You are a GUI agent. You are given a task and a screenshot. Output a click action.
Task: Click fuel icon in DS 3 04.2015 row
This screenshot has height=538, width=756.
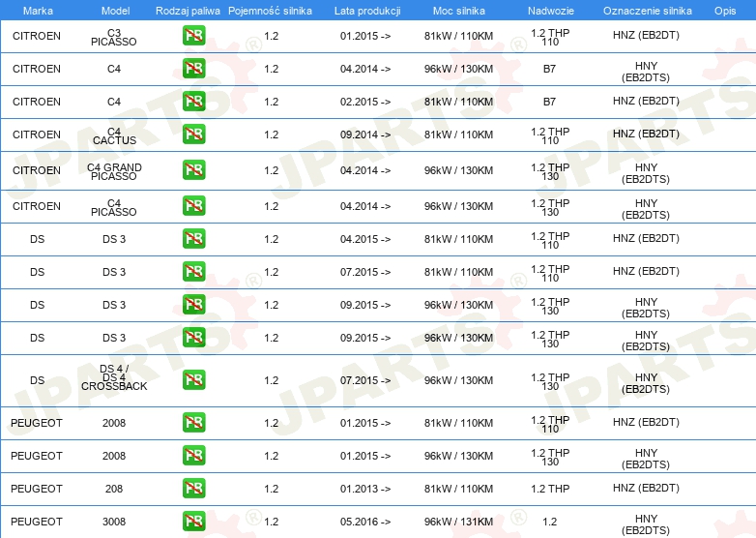tap(193, 239)
